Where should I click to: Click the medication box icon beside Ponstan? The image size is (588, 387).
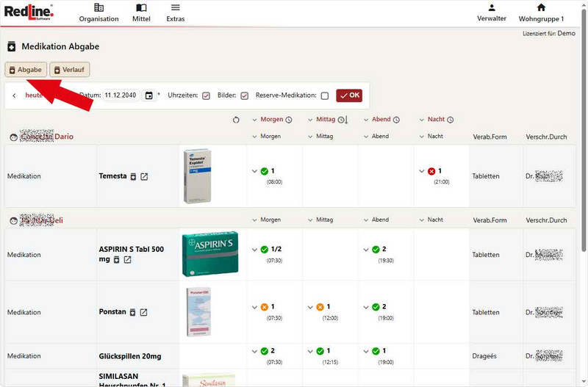[x=133, y=312]
